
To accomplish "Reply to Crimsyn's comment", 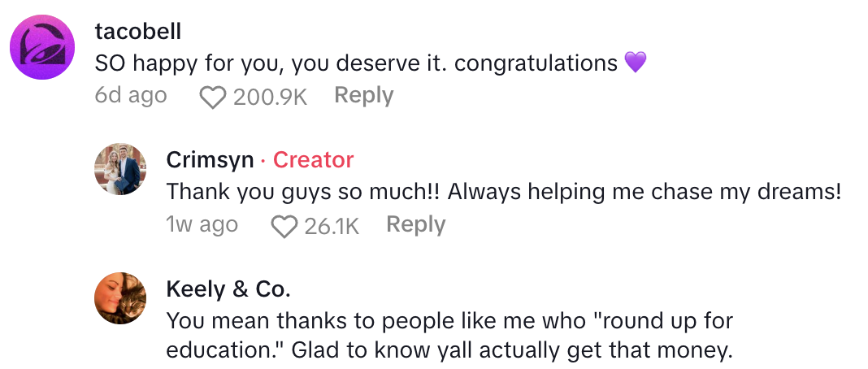I will pos(415,224).
